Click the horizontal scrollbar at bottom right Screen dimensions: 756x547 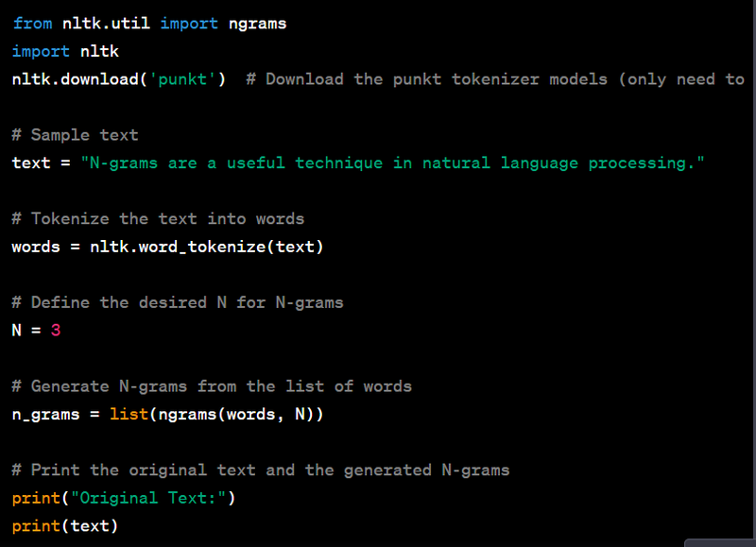[719, 542]
